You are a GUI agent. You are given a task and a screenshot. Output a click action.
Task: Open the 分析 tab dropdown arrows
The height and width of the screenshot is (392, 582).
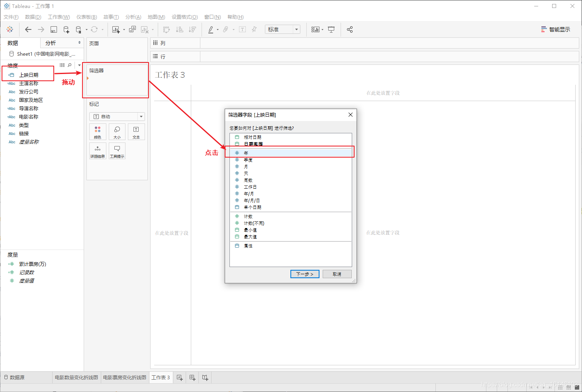79,43
